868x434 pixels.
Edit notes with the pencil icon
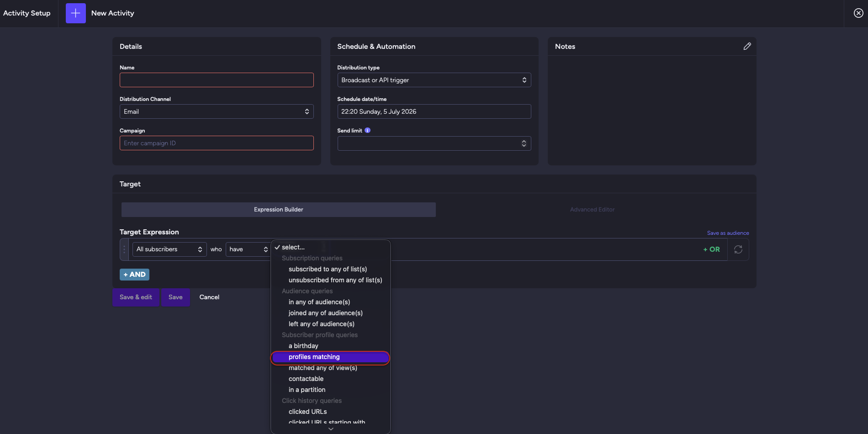point(747,46)
